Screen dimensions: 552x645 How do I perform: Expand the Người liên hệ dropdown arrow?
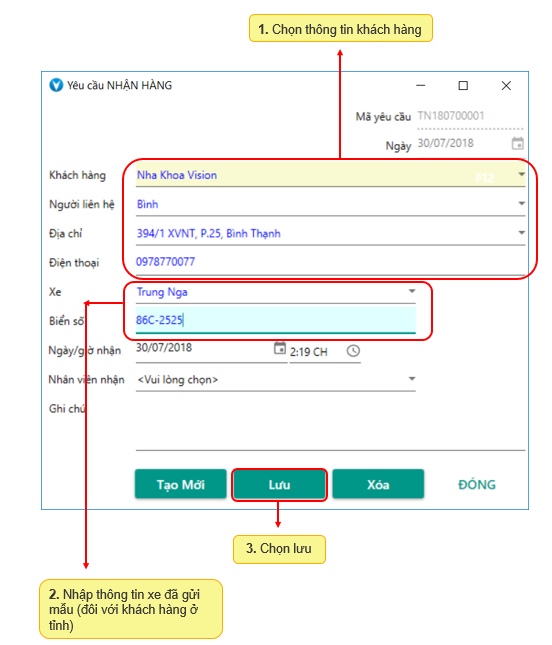click(x=521, y=204)
